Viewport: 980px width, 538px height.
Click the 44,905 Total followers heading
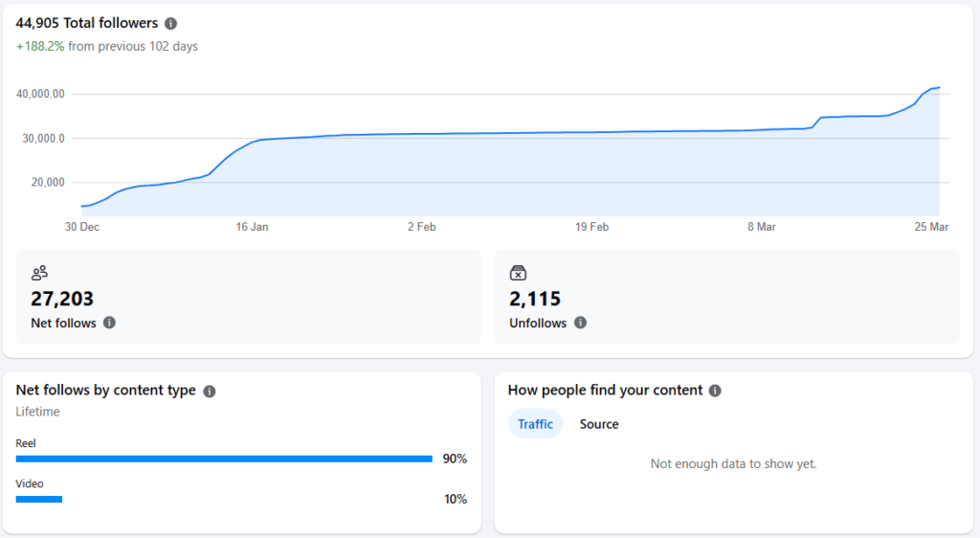click(x=87, y=23)
